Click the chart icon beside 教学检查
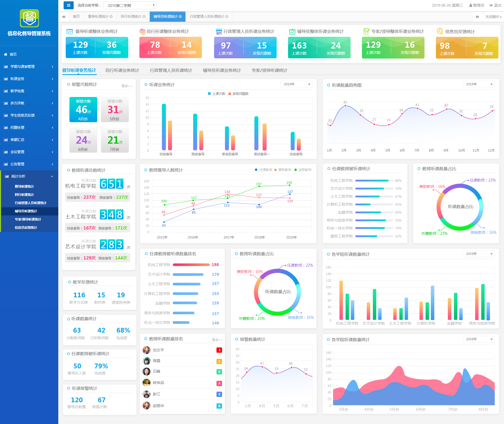Image resolution: width=504 pixels, height=424 pixels. pyautogui.click(x=6, y=91)
